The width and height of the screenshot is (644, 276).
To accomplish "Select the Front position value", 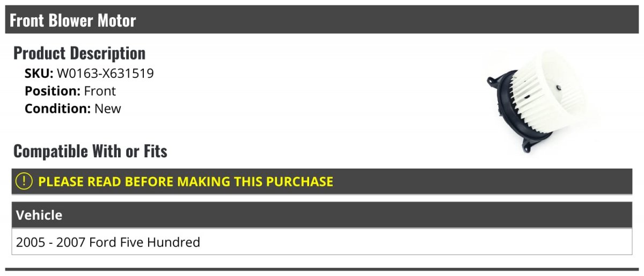I will coord(100,91).
